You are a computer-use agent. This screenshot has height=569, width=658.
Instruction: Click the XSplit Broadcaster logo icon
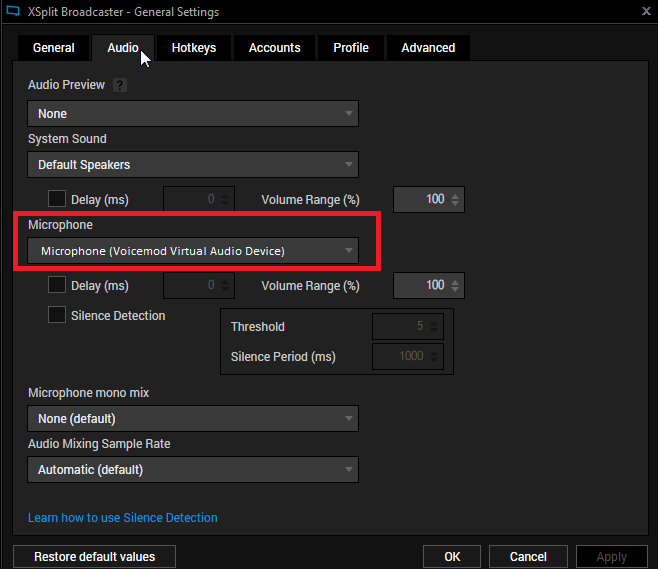(x=13, y=11)
